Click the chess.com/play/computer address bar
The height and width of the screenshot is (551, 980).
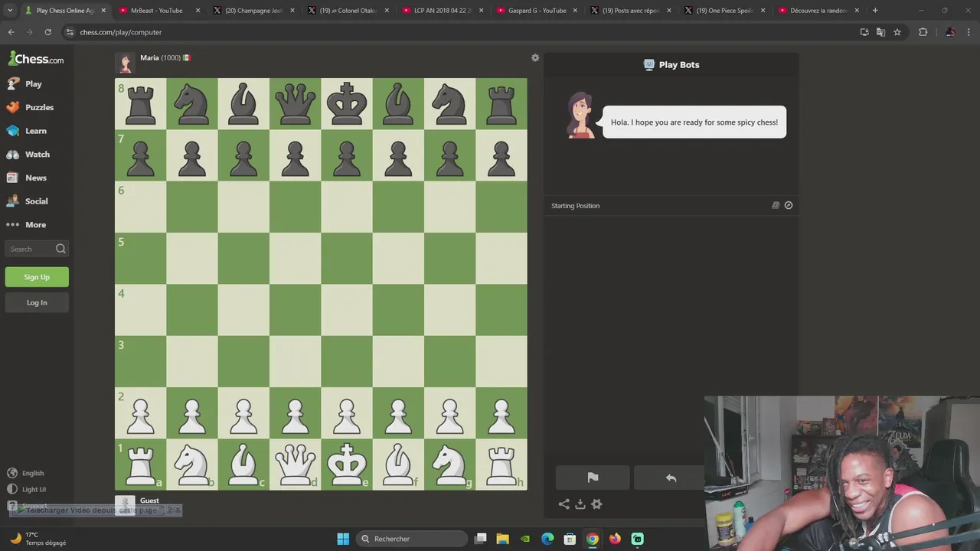coord(459,32)
